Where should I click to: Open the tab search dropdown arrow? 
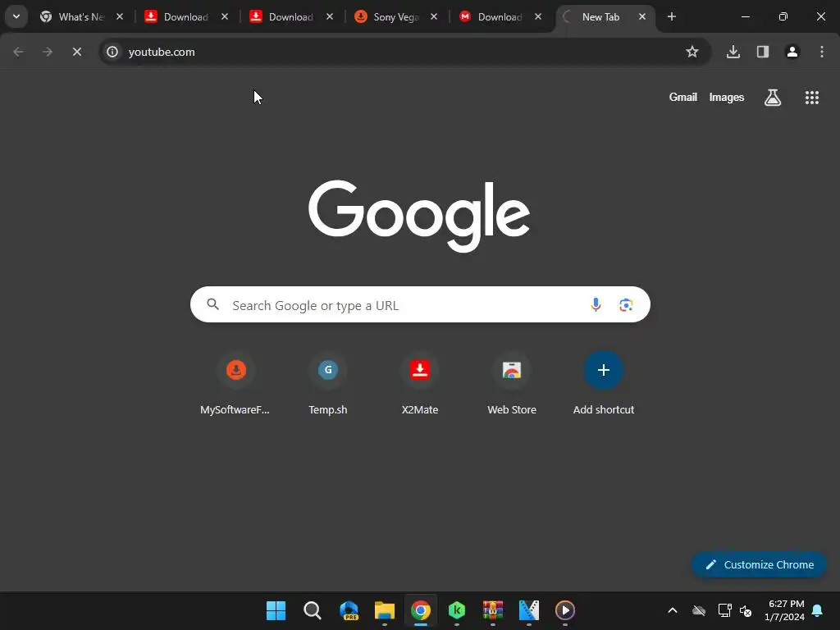(x=16, y=16)
